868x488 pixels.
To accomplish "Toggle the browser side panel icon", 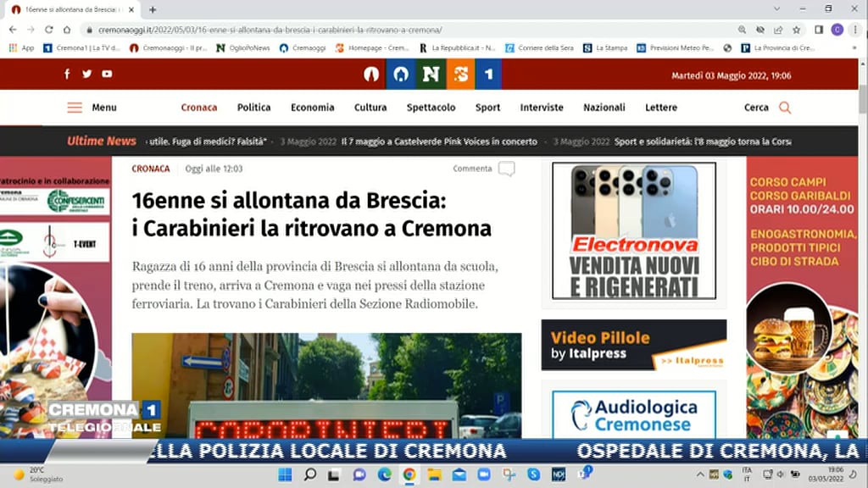I will coord(819,30).
